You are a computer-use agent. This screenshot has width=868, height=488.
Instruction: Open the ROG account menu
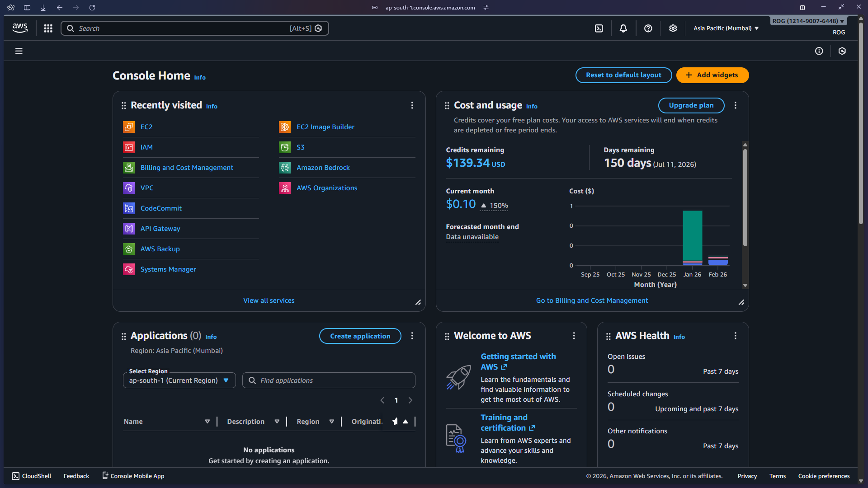[x=808, y=21]
